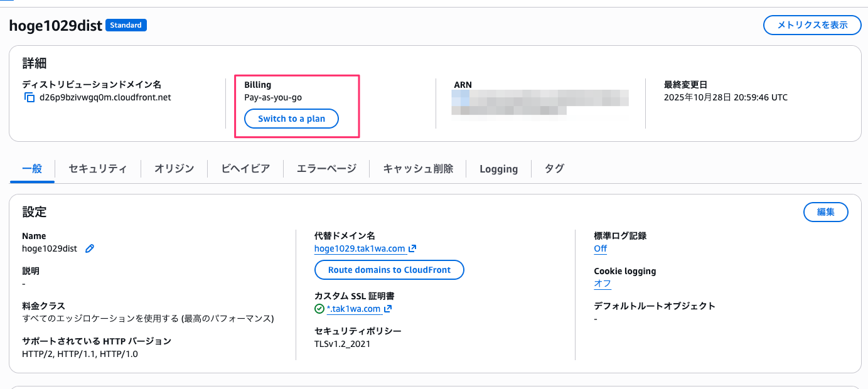
Task: Click external link icon beside *.tak1wa.com certificate
Action: (x=388, y=309)
